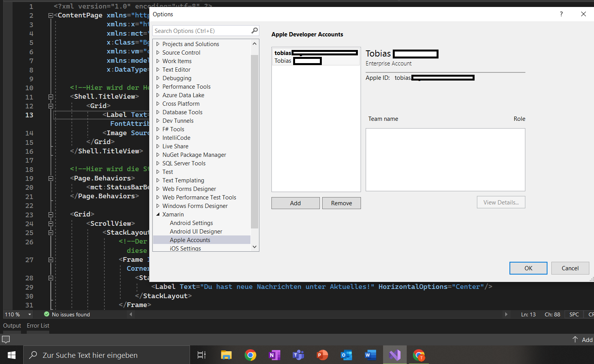Select Windows Forms Designer category
Viewport: 594px width, 364px height.
[195, 206]
